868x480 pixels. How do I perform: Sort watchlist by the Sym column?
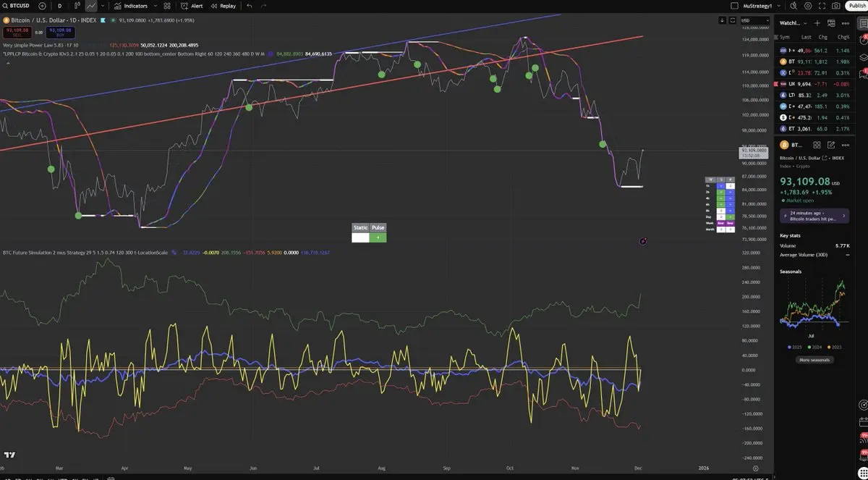(784, 37)
